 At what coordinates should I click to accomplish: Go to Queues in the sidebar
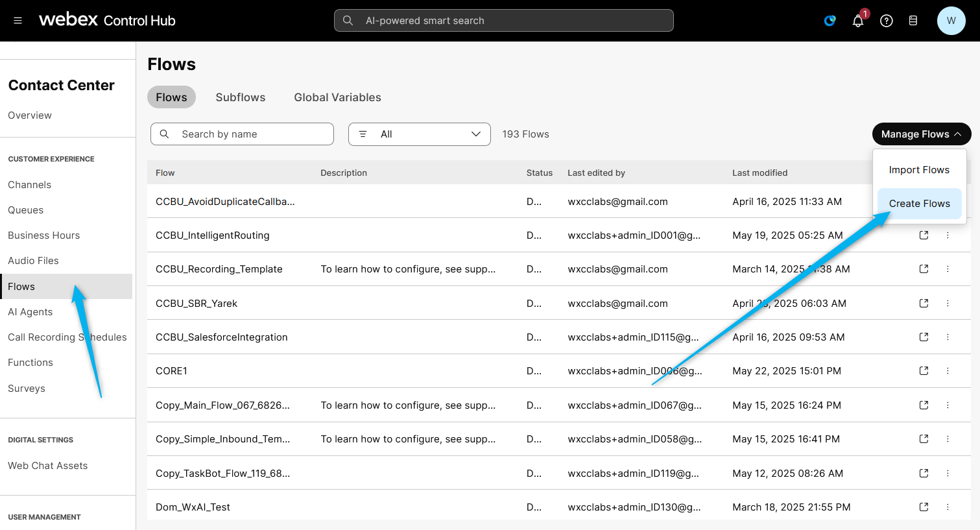coord(25,210)
